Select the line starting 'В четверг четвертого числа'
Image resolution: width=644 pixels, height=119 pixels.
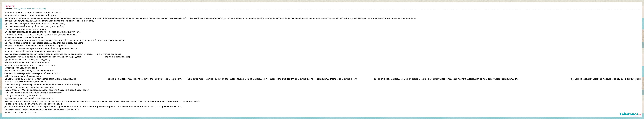(32, 12)
